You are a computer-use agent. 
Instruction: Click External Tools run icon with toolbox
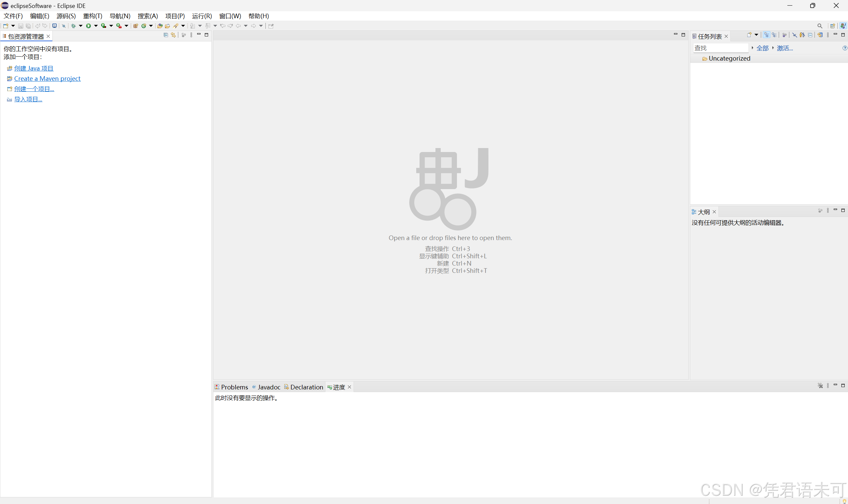tap(119, 26)
